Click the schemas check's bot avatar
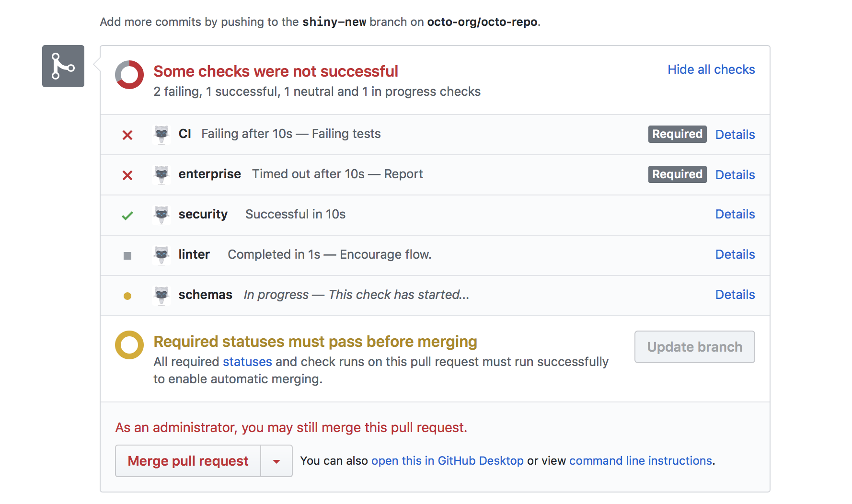 point(161,295)
